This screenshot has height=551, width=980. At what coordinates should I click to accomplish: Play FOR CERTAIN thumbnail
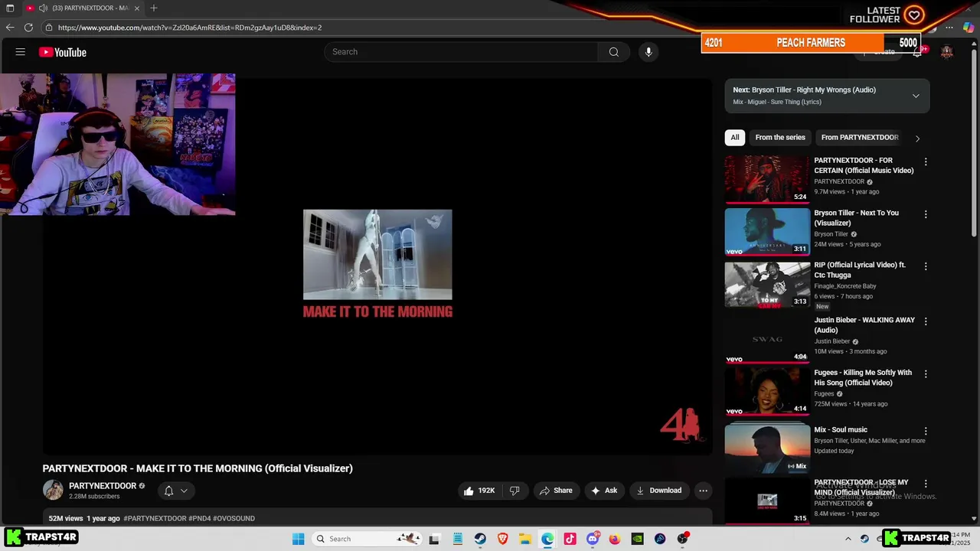(767, 179)
